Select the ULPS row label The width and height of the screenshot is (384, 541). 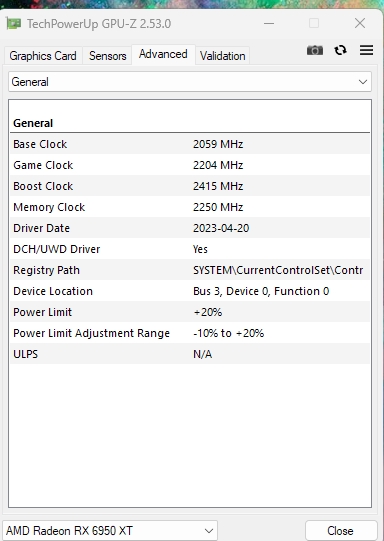[26, 355]
